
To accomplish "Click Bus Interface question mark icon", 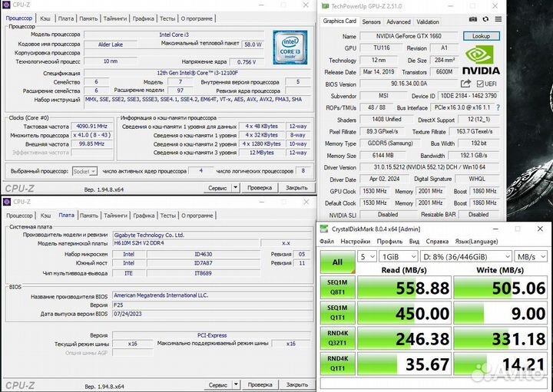I will pos(498,107).
